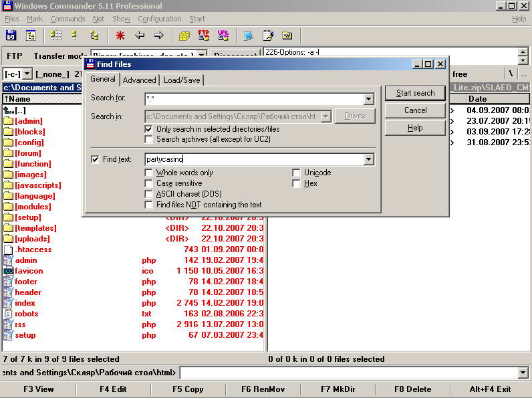The image size is (532, 398).
Task: Enable Search archives checkbox
Action: (149, 139)
